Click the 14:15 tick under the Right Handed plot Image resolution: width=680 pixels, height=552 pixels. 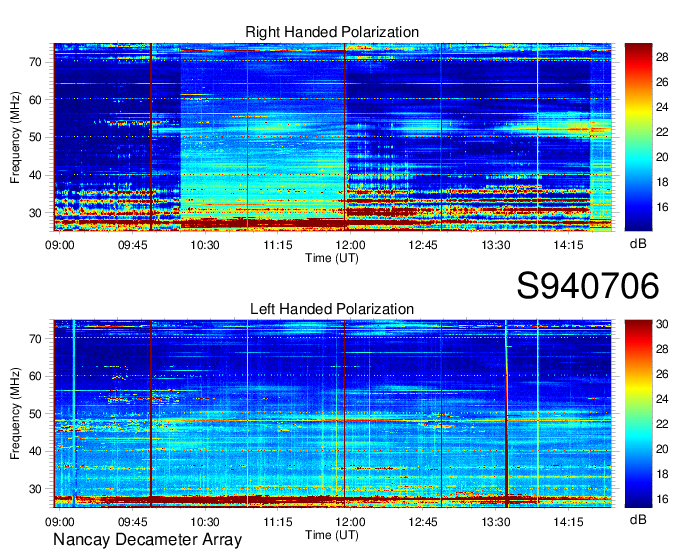point(569,245)
